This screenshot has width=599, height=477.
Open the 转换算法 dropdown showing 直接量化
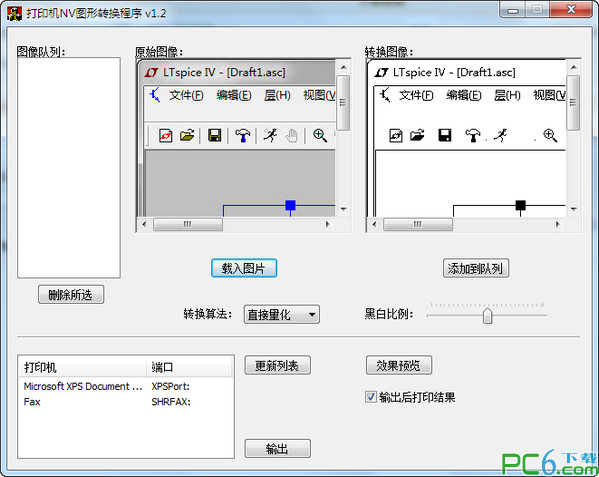(282, 315)
